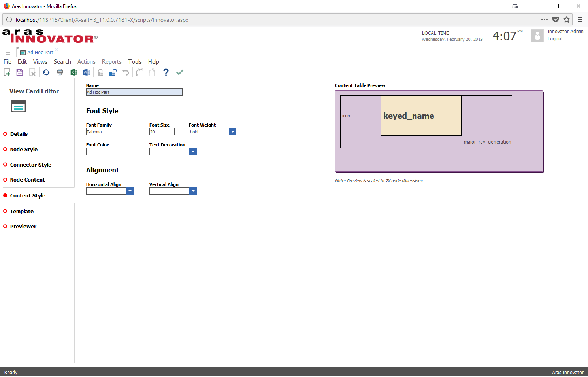Viewport: 588px width, 377px height.
Task: Click the Logout link
Action: click(x=555, y=39)
